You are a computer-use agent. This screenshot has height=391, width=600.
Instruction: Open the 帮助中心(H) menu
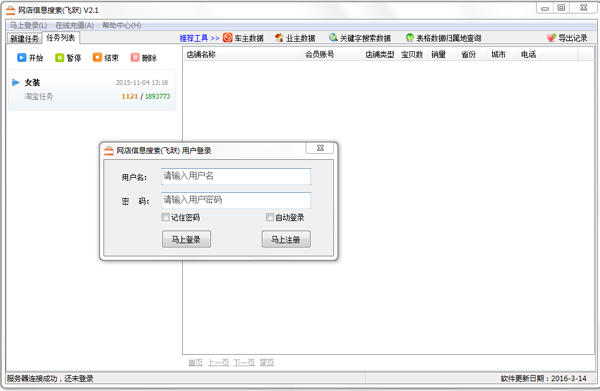click(x=122, y=26)
